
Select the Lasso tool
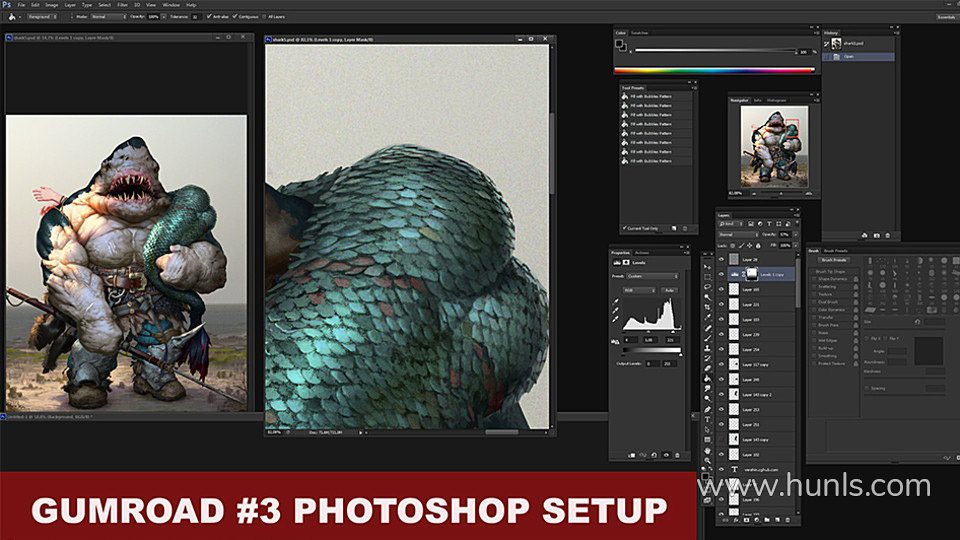click(x=708, y=287)
